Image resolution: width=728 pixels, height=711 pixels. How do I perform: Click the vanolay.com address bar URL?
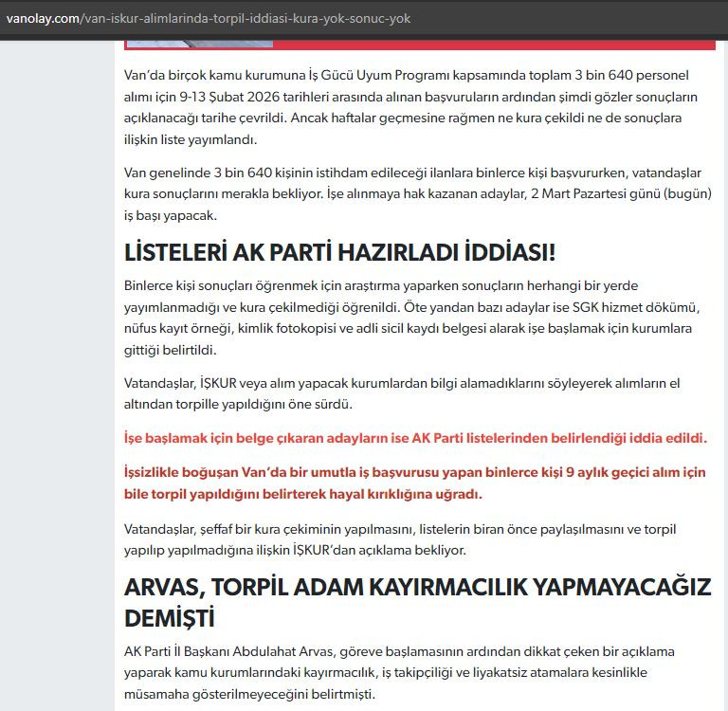click(209, 18)
